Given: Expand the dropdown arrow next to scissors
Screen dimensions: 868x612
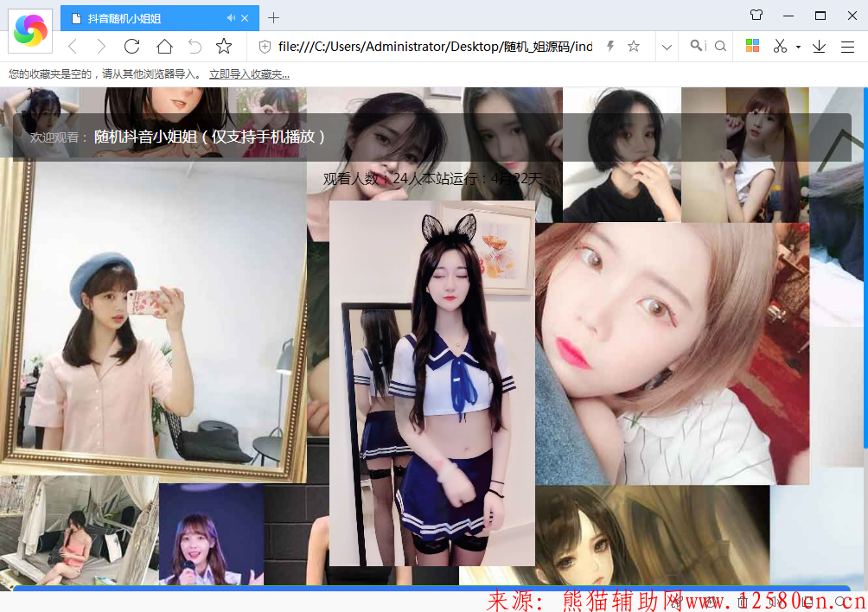Looking at the screenshot, I should click(x=798, y=47).
